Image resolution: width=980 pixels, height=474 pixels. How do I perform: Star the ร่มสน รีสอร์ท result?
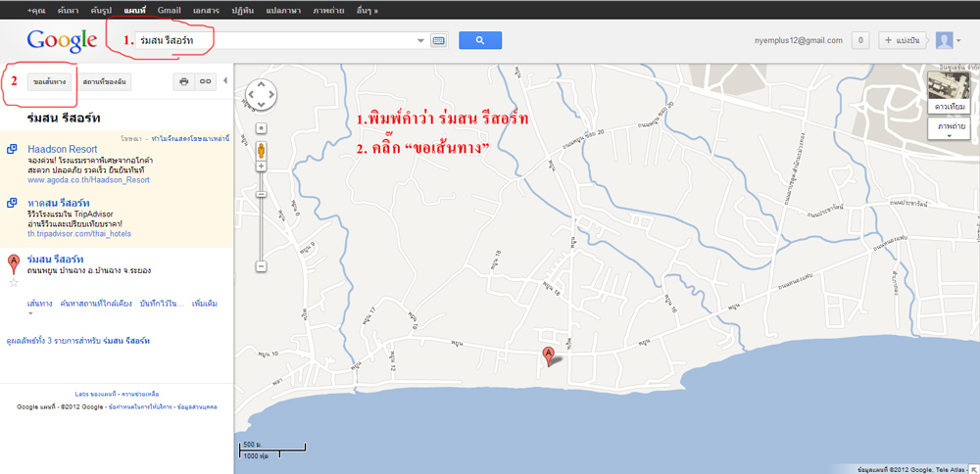[x=14, y=283]
